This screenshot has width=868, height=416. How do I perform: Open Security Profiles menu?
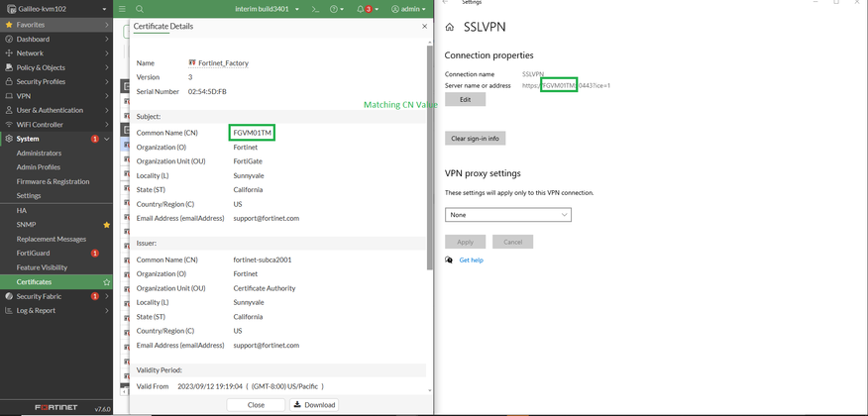pos(56,81)
